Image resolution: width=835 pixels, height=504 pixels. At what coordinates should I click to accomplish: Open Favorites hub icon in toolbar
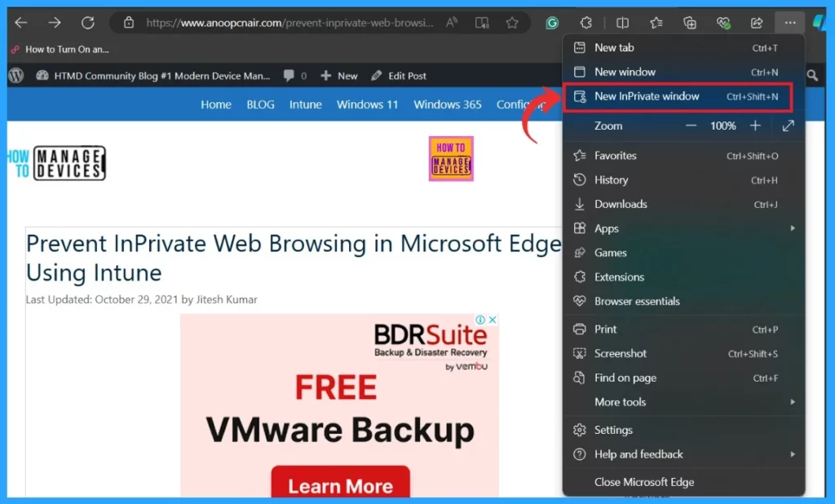pyautogui.click(x=656, y=22)
